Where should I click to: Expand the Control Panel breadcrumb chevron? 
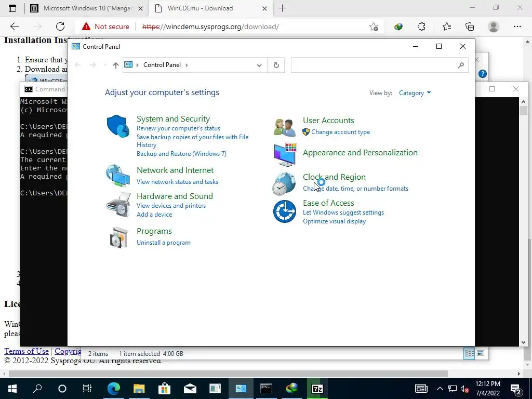tap(187, 65)
